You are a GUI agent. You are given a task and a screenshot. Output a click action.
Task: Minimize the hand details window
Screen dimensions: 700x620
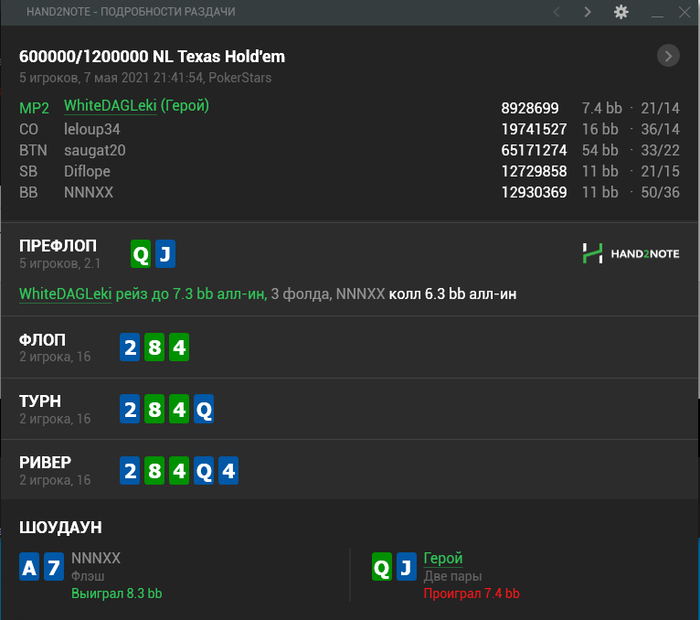tap(657, 16)
